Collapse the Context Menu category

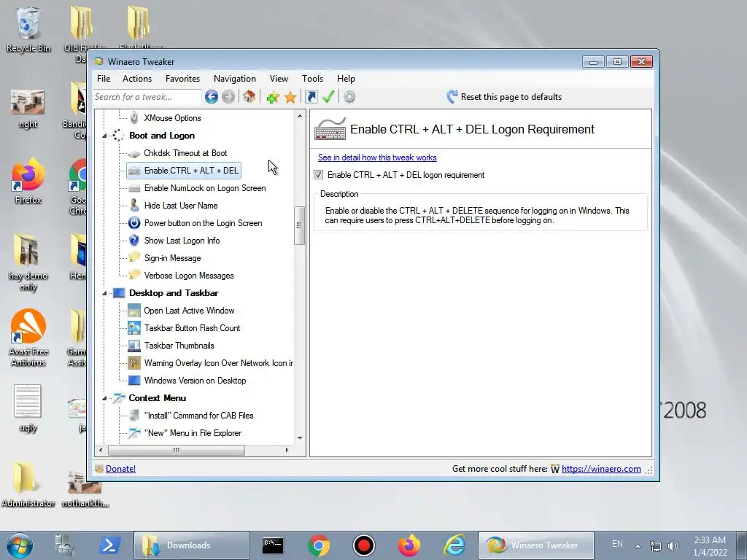[104, 398]
